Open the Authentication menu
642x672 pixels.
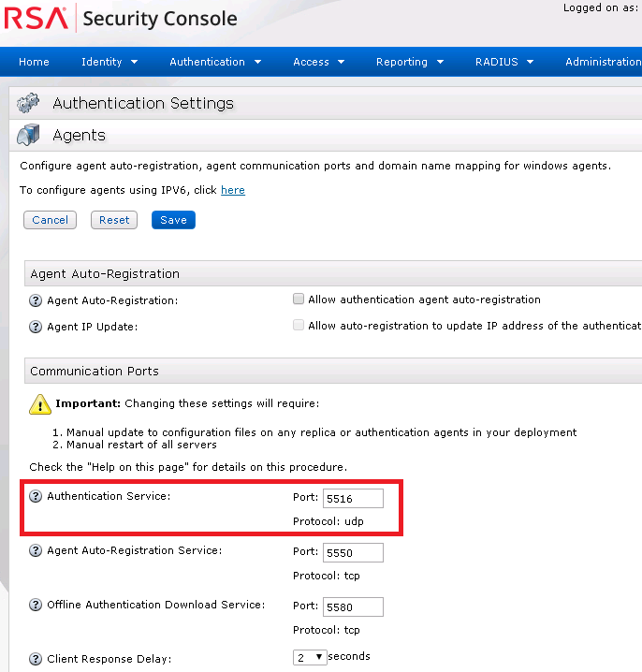(215, 62)
